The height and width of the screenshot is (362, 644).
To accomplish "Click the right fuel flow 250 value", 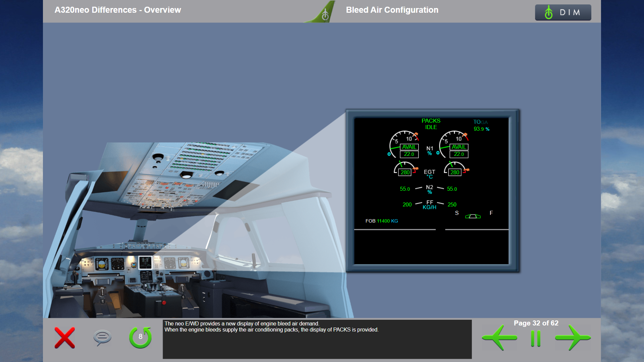I will (x=452, y=204).
